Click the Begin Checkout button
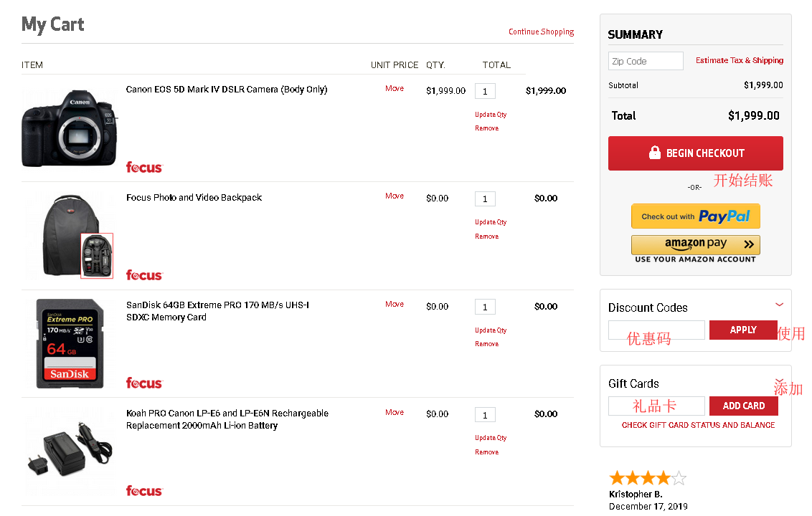The image size is (812, 516). 695,153
